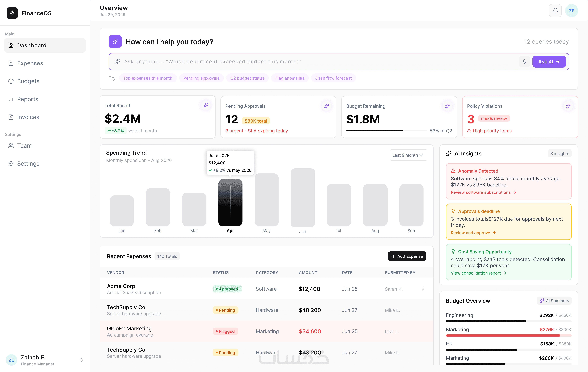Image resolution: width=588 pixels, height=372 pixels.
Task: Open the AI Summary for Budget Overview
Action: pyautogui.click(x=554, y=301)
